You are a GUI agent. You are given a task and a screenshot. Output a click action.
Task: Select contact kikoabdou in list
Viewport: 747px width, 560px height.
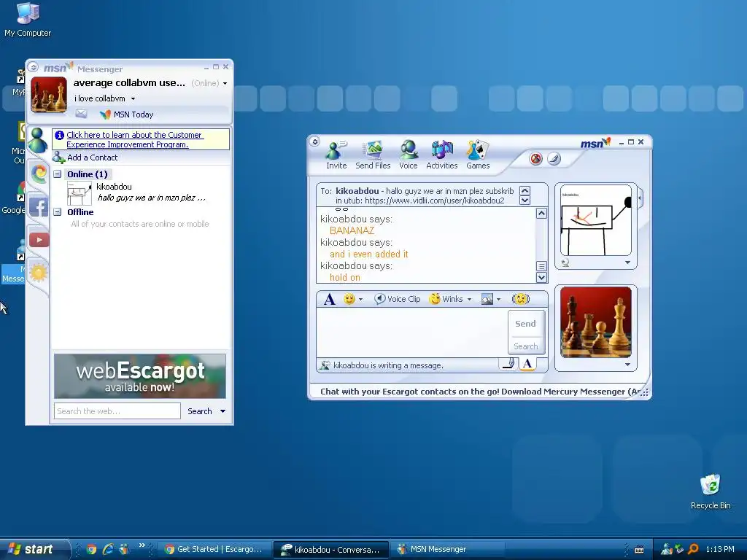tap(141, 192)
